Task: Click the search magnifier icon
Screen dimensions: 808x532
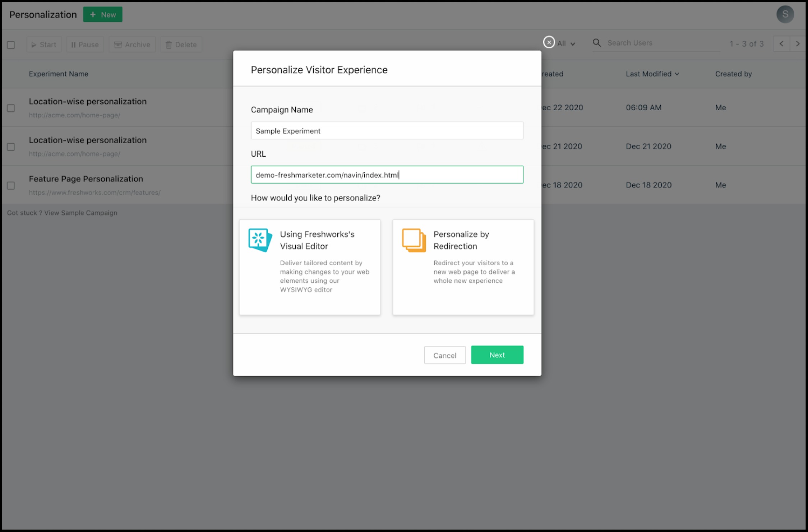Action: click(x=597, y=43)
